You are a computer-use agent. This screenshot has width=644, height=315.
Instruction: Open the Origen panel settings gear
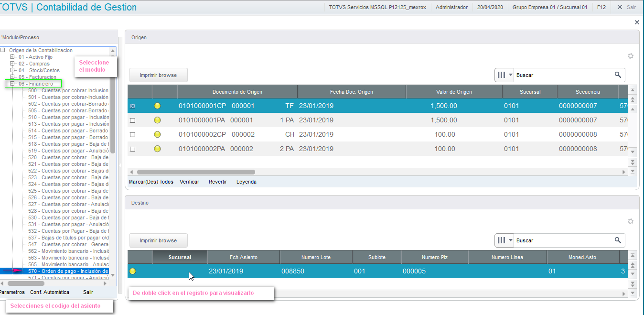click(x=631, y=56)
